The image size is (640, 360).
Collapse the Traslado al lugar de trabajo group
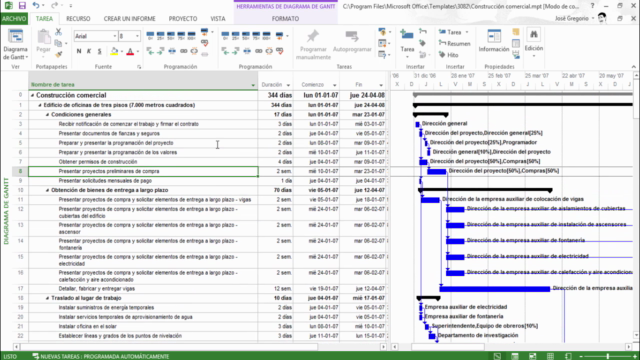(47, 298)
